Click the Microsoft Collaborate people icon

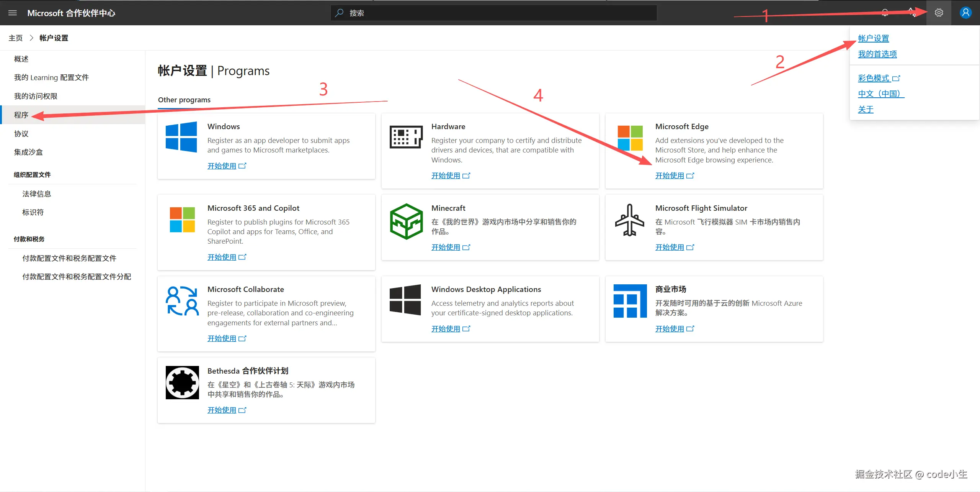182,301
